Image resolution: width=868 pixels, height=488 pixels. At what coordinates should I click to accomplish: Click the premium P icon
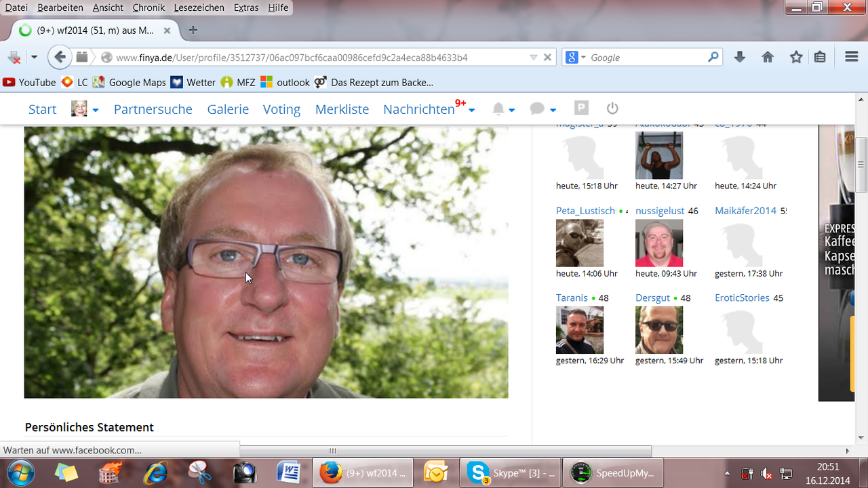581,108
